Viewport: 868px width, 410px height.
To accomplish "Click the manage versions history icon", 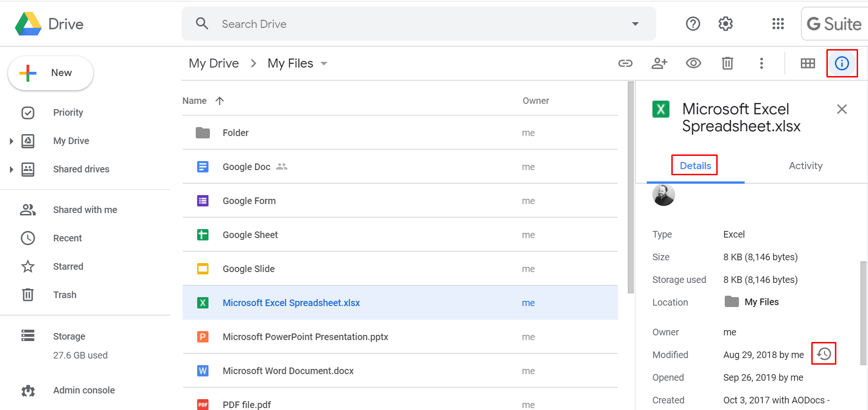I will pos(824,354).
